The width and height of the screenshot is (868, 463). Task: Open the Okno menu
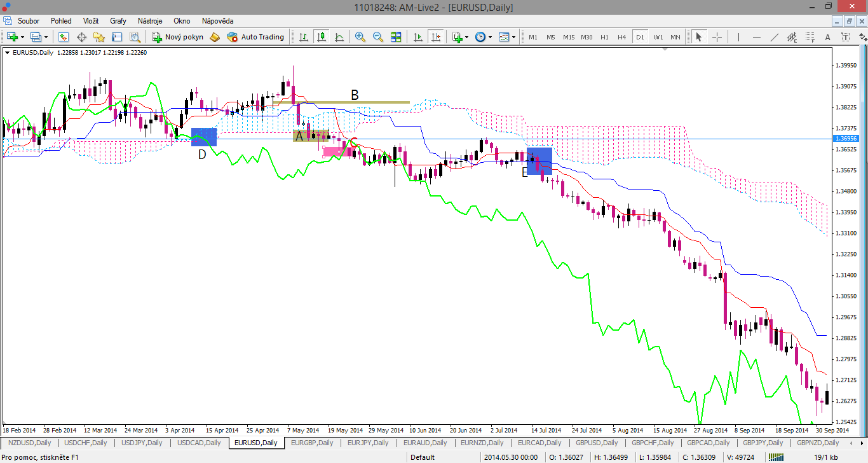coord(182,21)
